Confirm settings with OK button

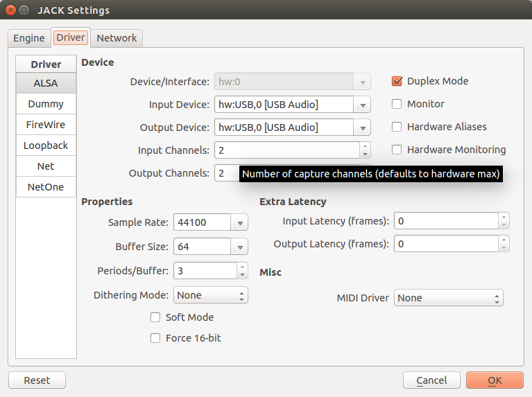click(495, 380)
